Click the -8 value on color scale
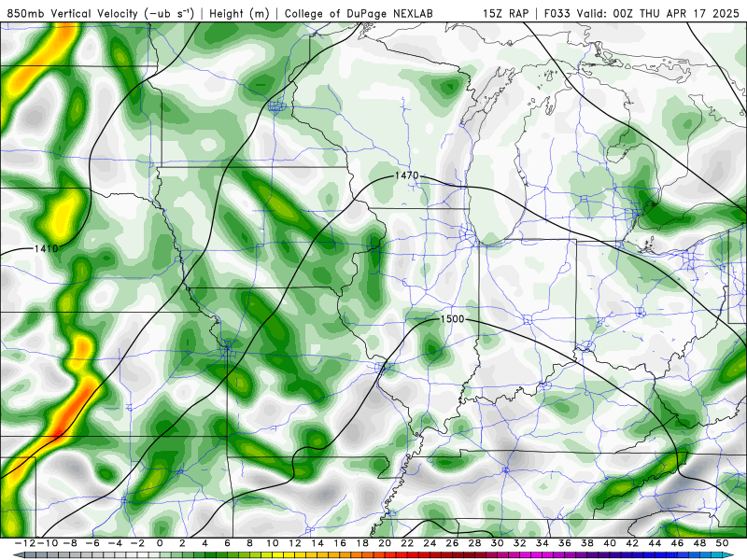This screenshot has height=560, width=747. 70,543
